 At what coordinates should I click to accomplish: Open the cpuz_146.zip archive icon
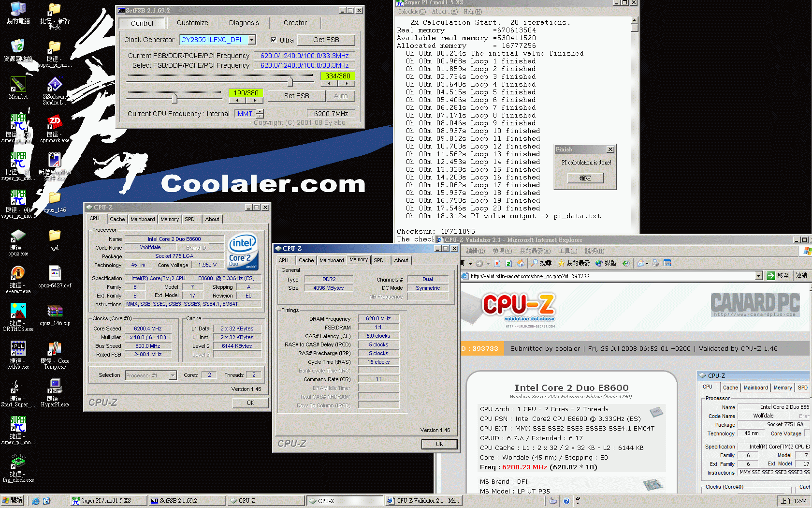[55, 311]
